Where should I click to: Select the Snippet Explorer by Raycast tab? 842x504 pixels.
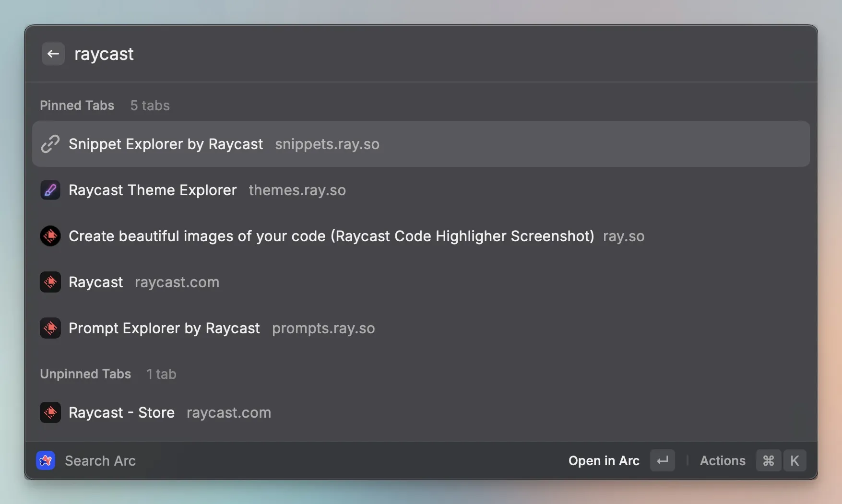[x=166, y=144]
